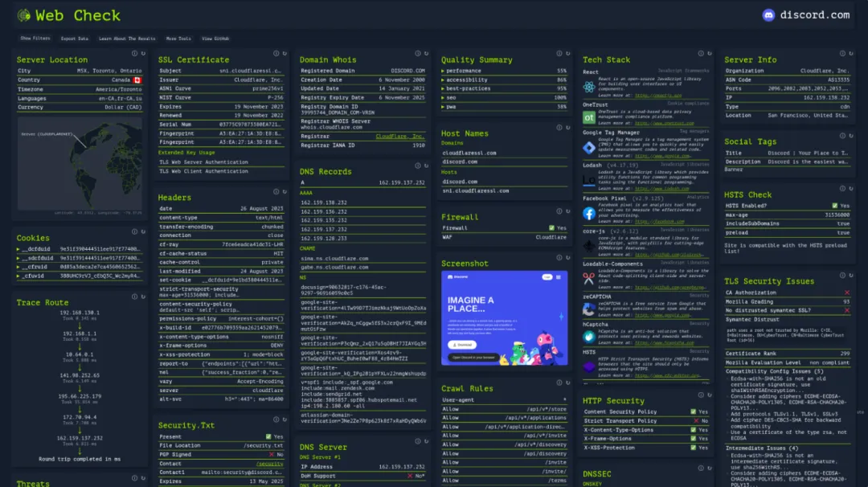Show info for Domain Whois card
Screen dimensions: 868x487
click(418, 54)
